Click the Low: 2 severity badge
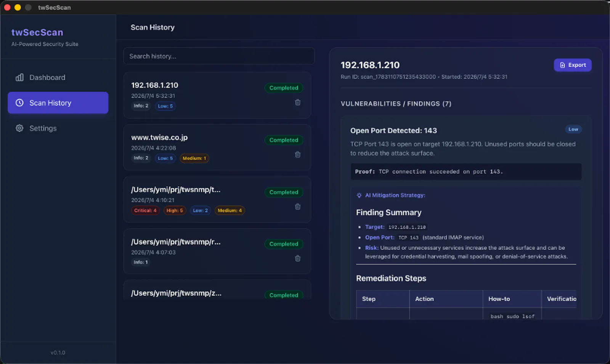 click(200, 210)
